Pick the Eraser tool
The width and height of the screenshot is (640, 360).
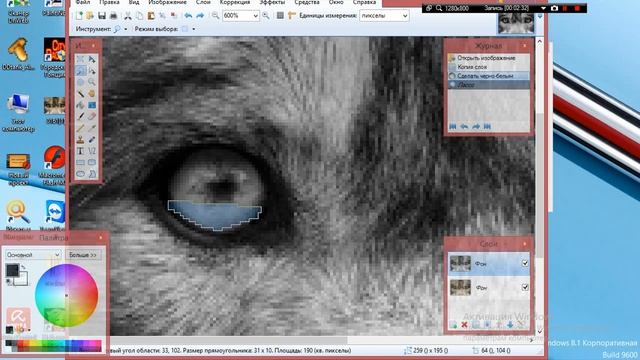point(92,116)
